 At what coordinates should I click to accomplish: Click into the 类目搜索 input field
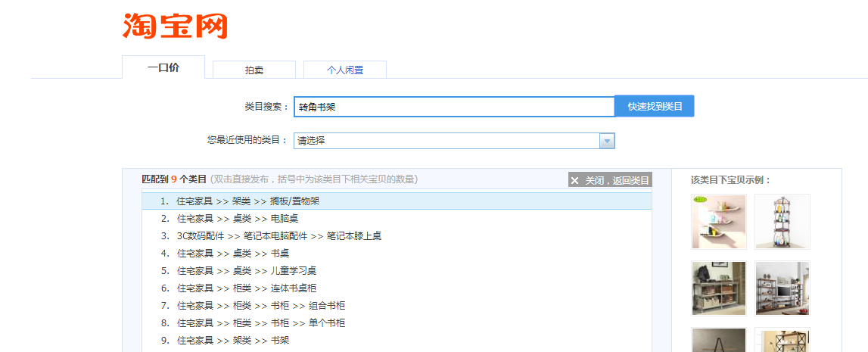[454, 107]
